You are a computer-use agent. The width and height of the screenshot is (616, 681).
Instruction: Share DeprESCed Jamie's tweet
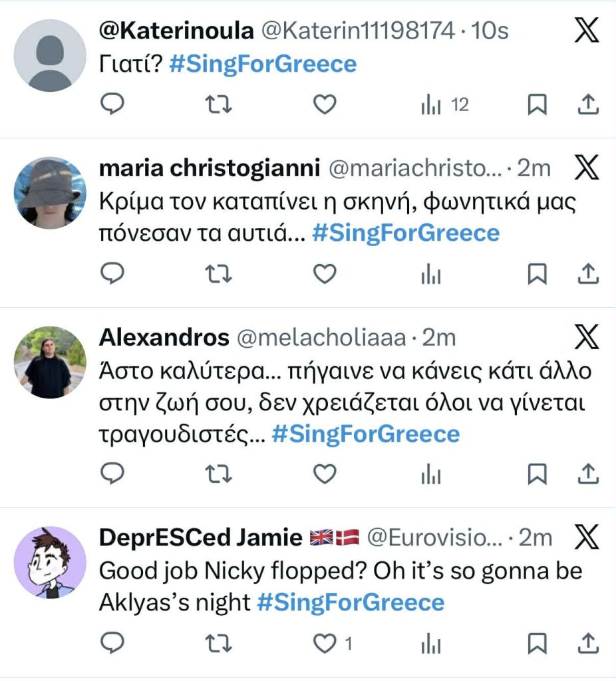(x=588, y=643)
